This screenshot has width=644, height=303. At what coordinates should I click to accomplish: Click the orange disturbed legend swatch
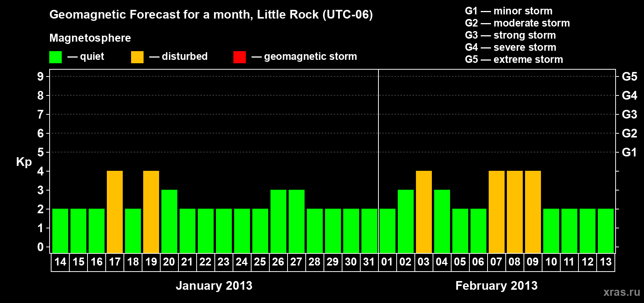pyautogui.click(x=137, y=57)
